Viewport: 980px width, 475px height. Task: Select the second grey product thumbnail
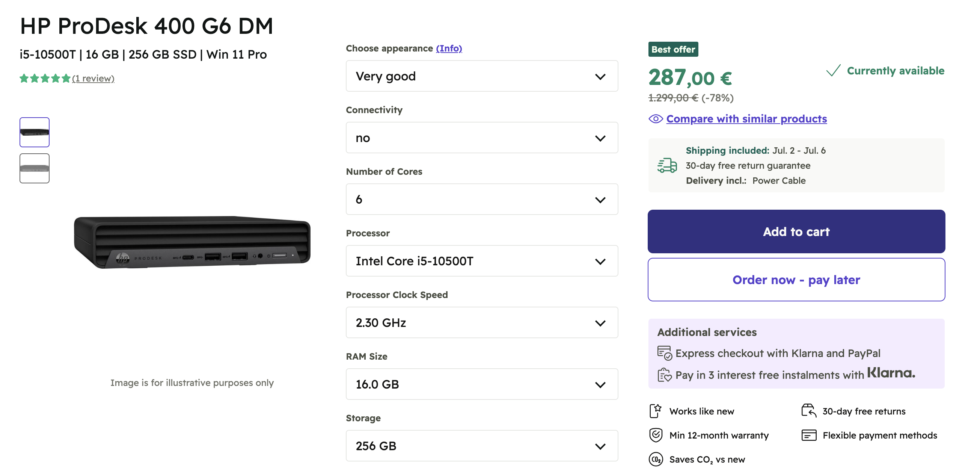point(35,168)
